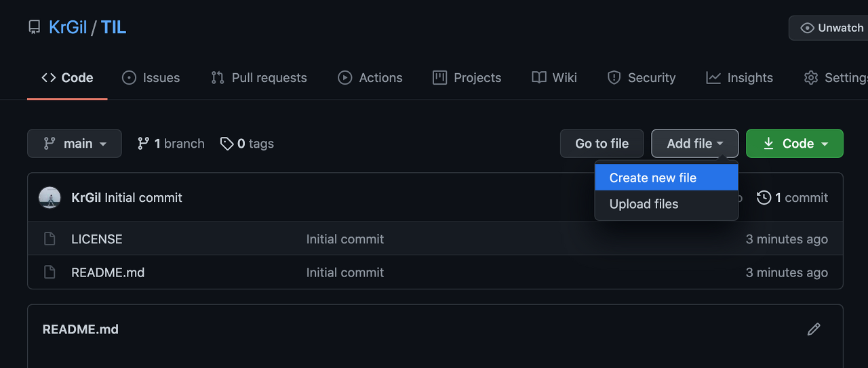Click the file icon beside README.md
Screen dimensions: 868x368
coord(49,272)
